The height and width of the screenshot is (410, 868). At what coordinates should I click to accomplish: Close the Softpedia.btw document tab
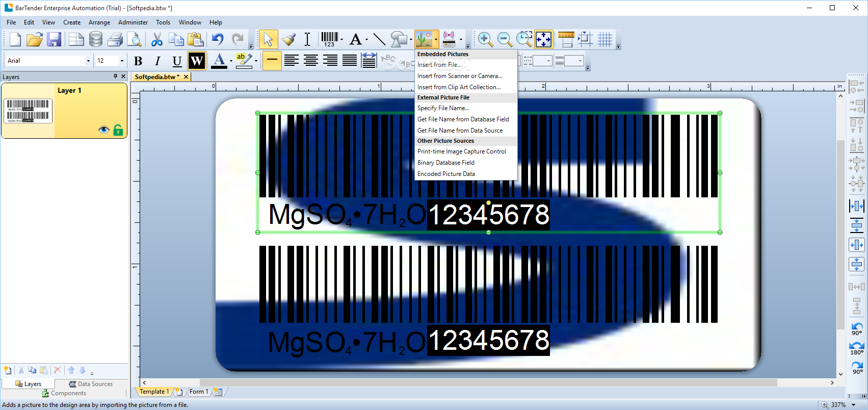[x=186, y=77]
